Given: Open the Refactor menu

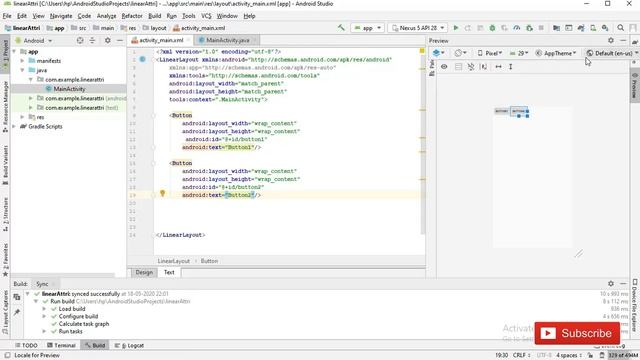Looking at the screenshot, I should [132, 16].
